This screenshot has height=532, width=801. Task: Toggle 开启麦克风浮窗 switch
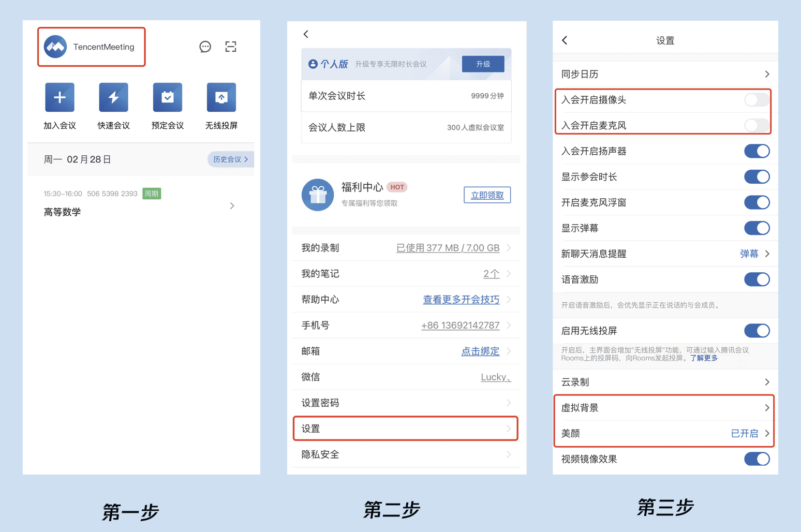coord(757,202)
